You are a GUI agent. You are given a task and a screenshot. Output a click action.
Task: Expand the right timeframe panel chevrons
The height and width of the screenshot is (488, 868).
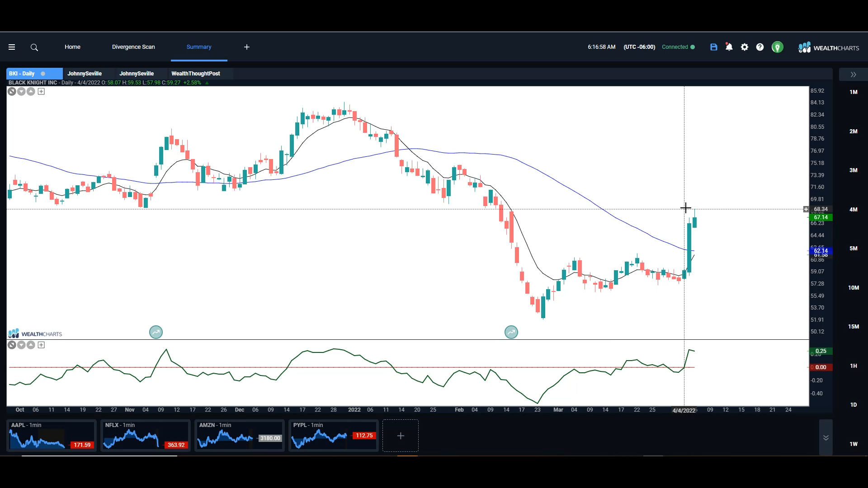coord(854,75)
